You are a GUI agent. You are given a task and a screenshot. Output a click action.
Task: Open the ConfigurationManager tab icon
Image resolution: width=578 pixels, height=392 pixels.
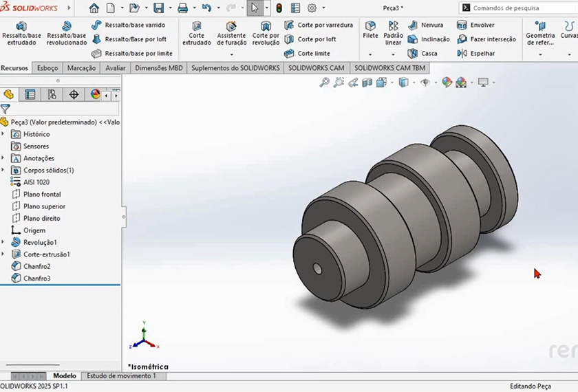point(52,95)
